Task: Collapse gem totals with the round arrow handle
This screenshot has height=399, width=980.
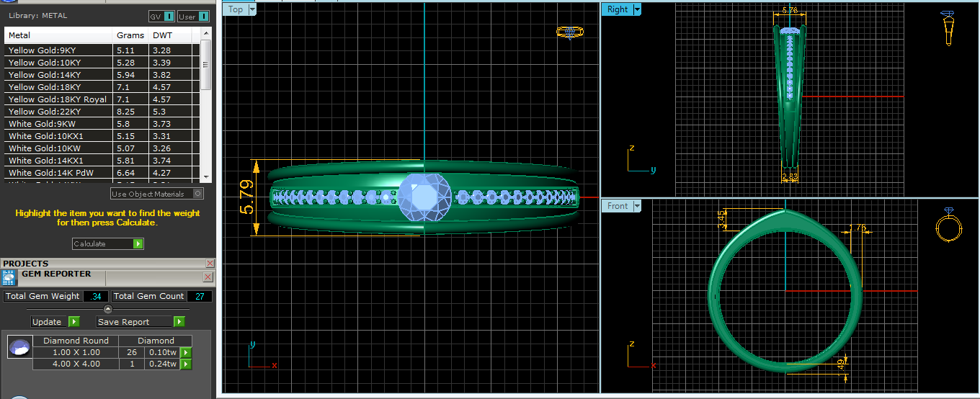Action: (108, 309)
